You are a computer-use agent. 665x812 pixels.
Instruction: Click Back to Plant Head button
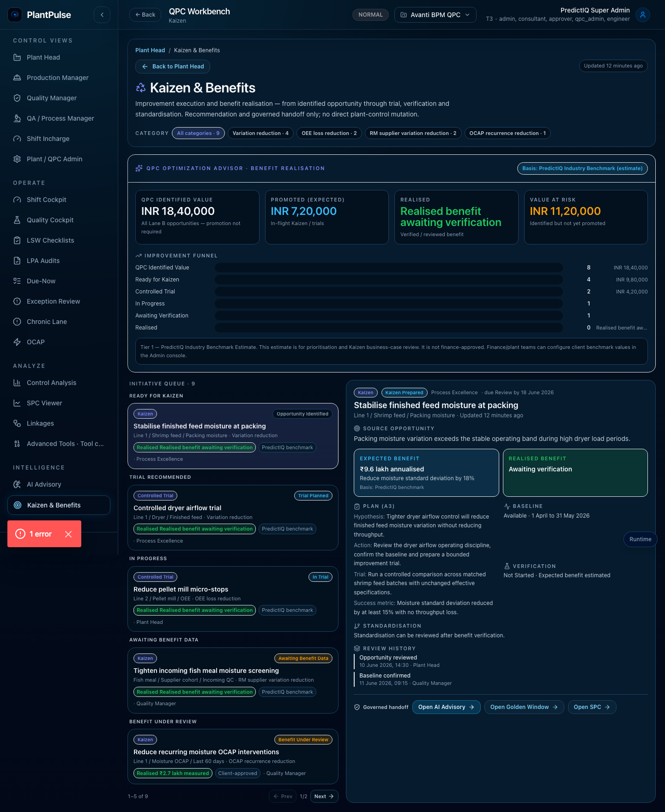(173, 67)
